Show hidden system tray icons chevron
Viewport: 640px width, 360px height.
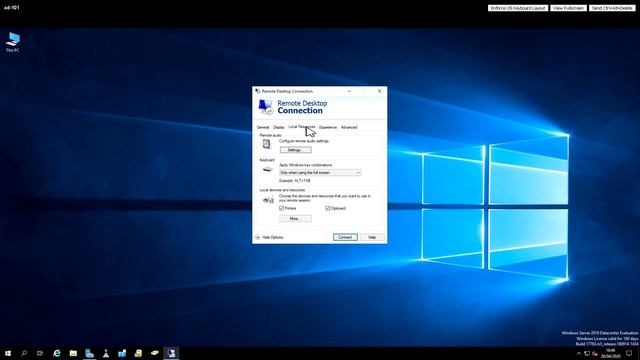click(578, 353)
